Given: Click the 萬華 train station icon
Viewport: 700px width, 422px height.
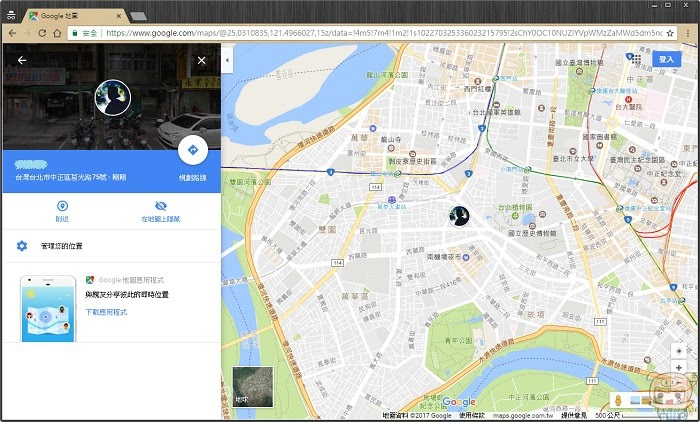Looking at the screenshot, I should (x=392, y=200).
